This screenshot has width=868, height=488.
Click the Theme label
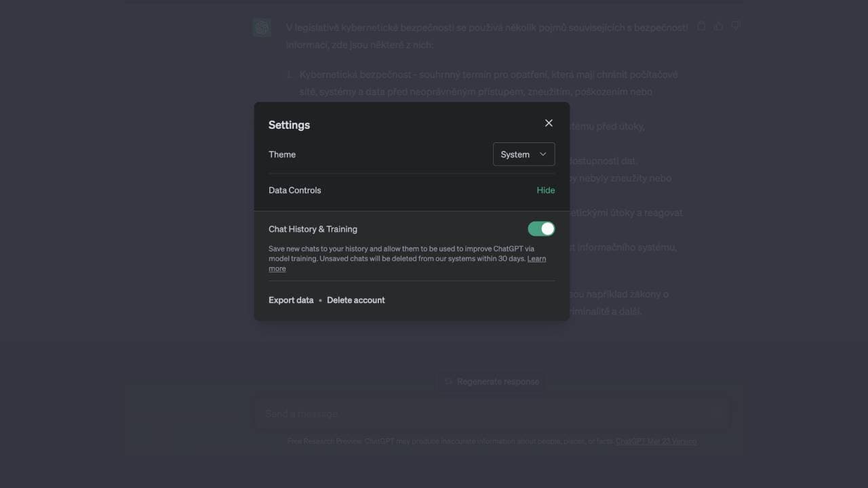click(x=282, y=155)
